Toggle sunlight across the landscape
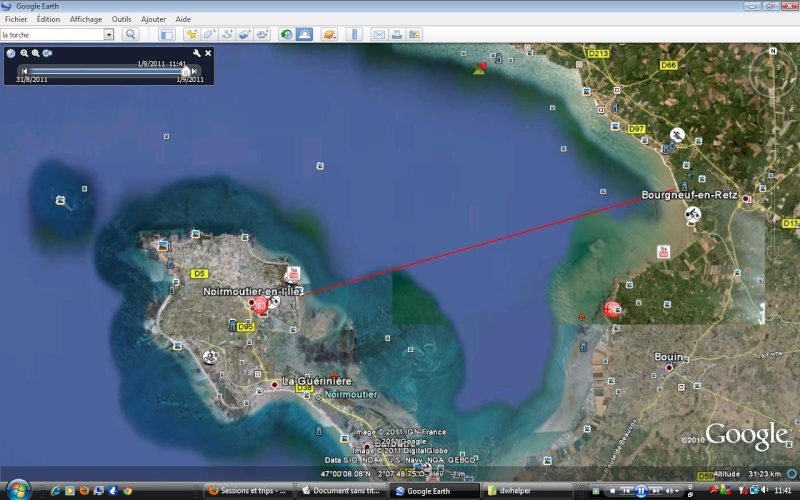Viewport: 800px width, 500px height. pos(305,34)
